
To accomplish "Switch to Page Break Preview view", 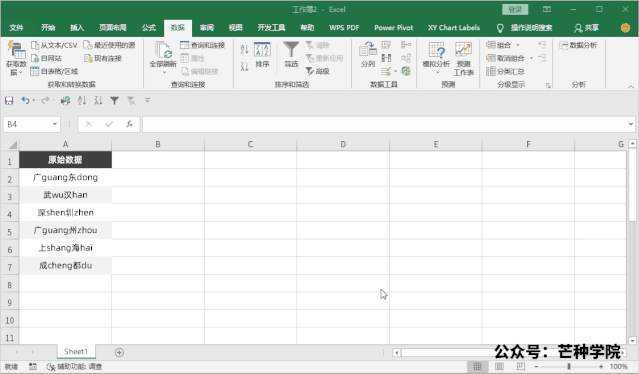I will click(x=520, y=366).
